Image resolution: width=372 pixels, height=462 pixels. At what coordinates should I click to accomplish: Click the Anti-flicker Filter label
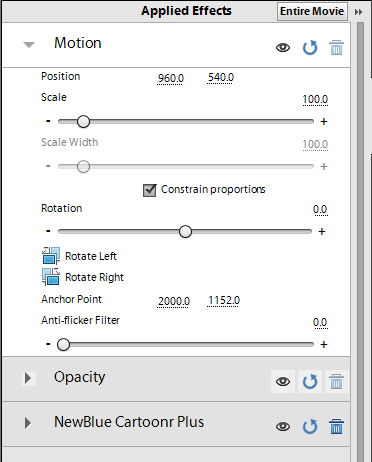[x=80, y=320]
